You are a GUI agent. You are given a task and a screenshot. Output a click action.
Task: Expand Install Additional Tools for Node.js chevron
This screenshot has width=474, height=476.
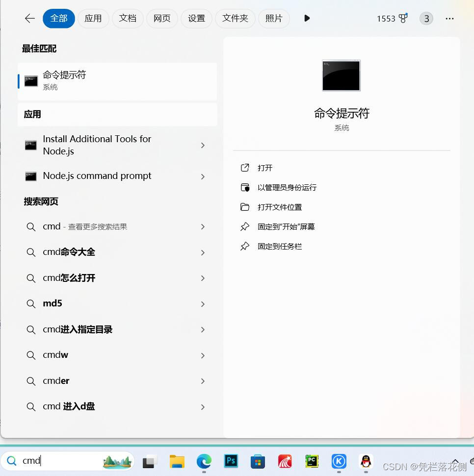coord(203,146)
